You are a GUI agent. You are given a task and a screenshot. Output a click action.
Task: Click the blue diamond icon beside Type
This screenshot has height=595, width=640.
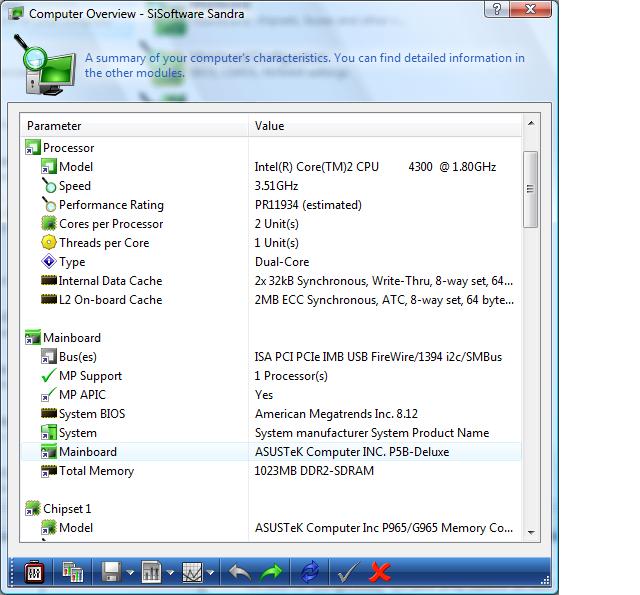49,262
